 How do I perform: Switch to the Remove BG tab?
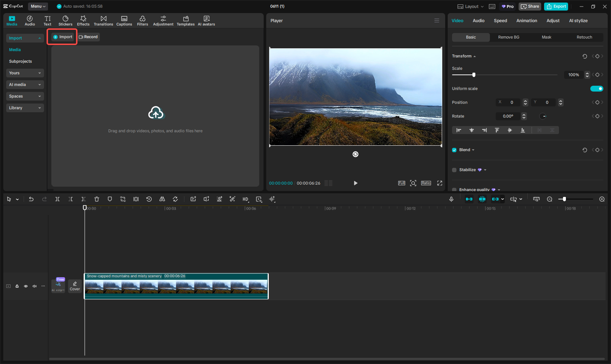pos(508,37)
